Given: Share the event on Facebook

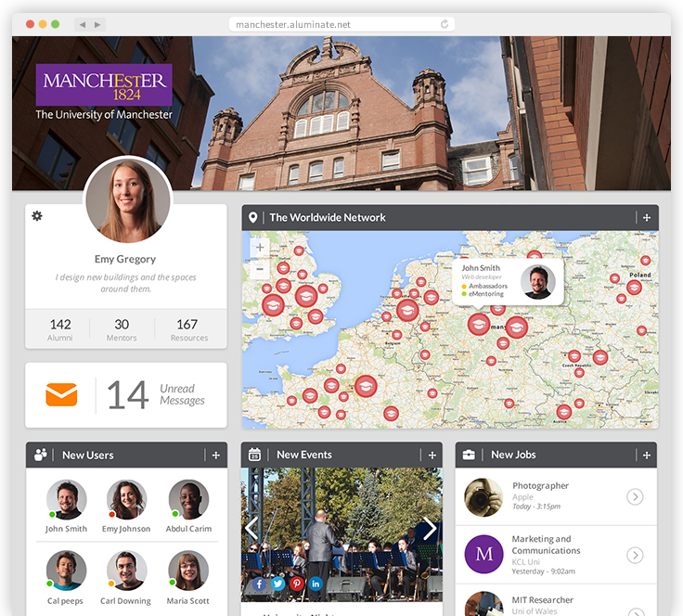Looking at the screenshot, I should click(x=259, y=584).
